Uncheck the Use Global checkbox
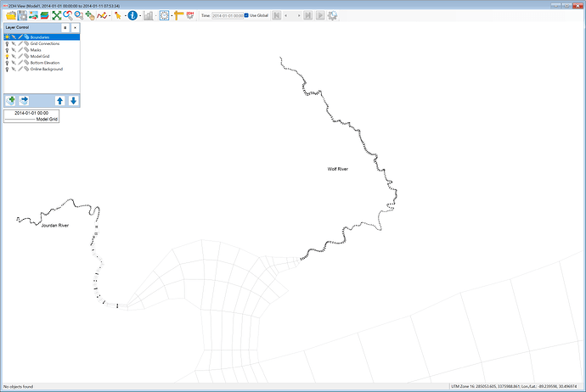The height and width of the screenshot is (392, 586). [246, 15]
